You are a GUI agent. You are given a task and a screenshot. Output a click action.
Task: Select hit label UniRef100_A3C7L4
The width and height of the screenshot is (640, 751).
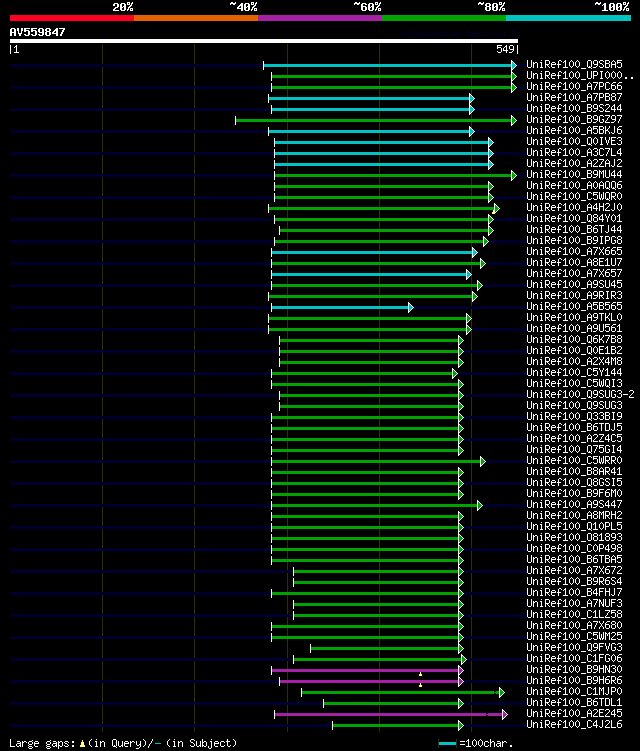tap(574, 152)
